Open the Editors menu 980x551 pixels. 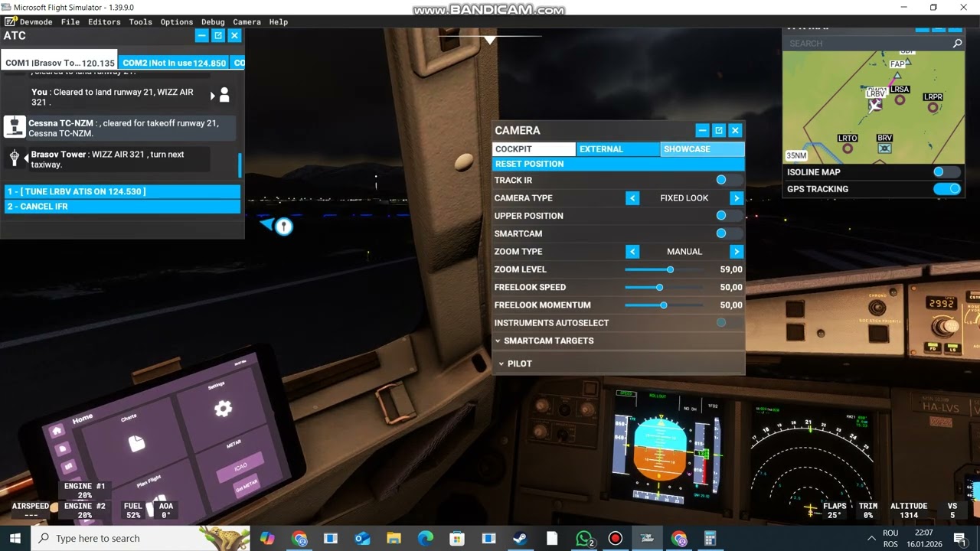[104, 22]
